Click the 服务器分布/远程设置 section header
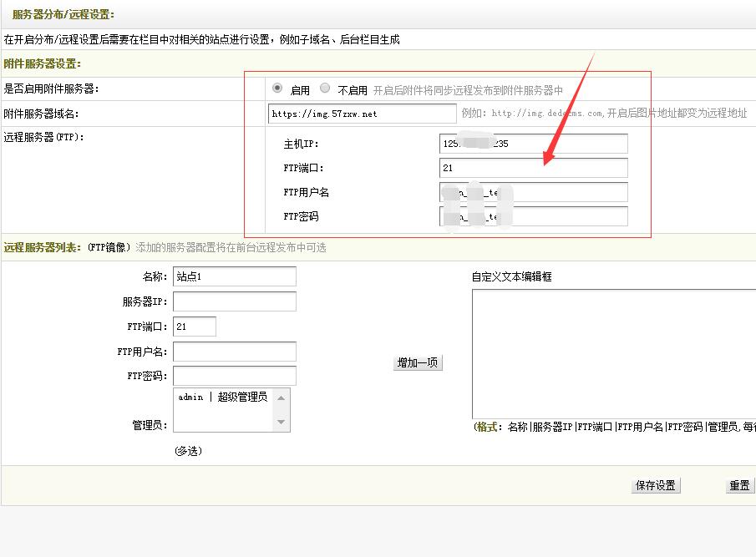Viewport: 756px width, 557px height. coord(64,14)
